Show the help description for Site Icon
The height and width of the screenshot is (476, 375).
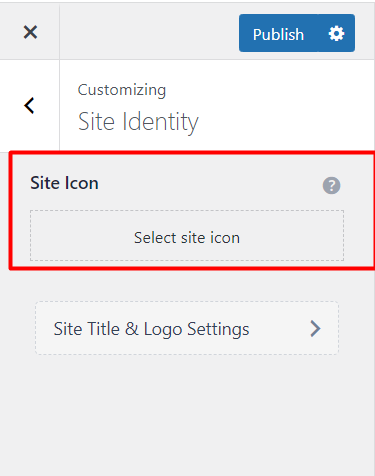coord(331,185)
